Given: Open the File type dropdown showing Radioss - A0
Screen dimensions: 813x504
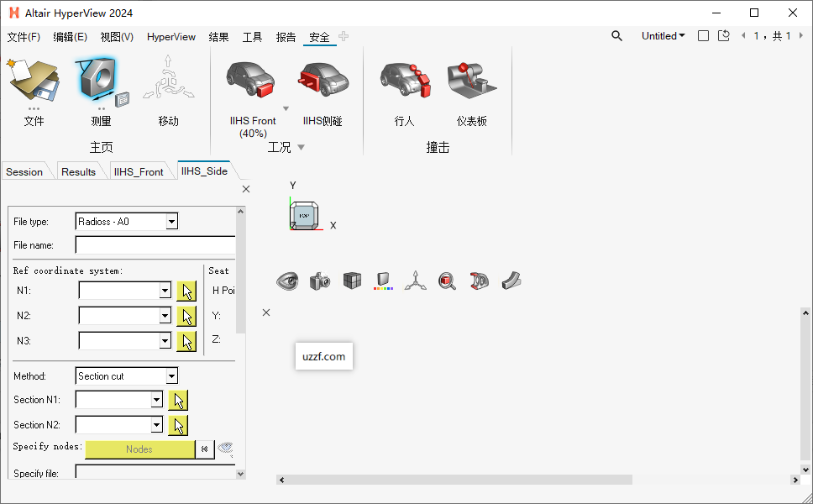Looking at the screenshot, I should click(171, 221).
